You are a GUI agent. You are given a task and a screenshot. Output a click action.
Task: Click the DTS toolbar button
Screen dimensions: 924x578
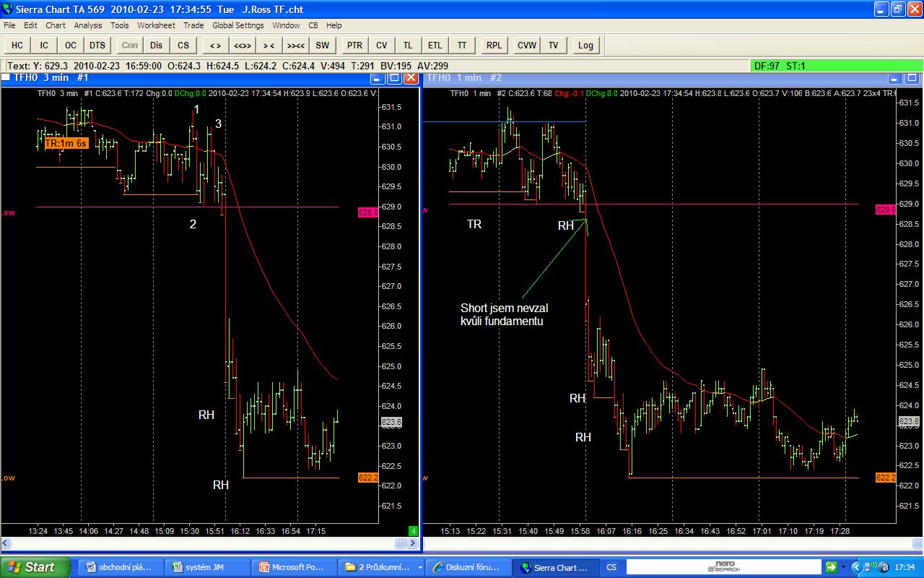point(97,45)
